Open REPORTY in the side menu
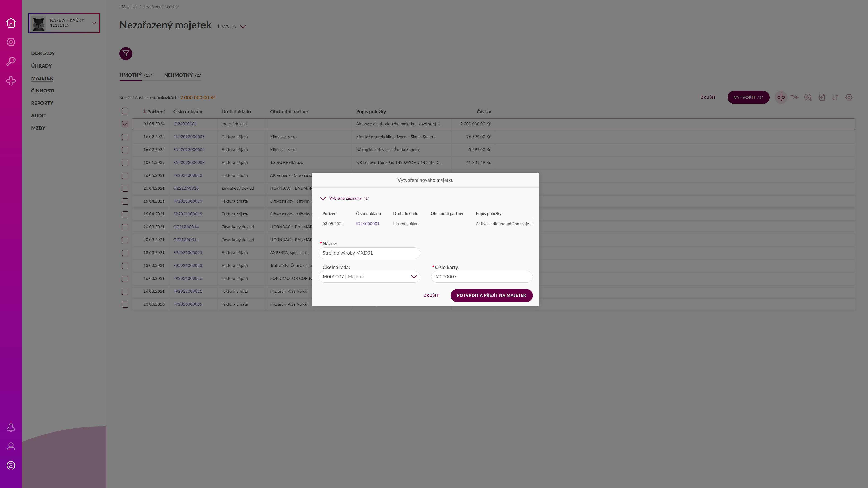The image size is (868, 488). point(42,103)
